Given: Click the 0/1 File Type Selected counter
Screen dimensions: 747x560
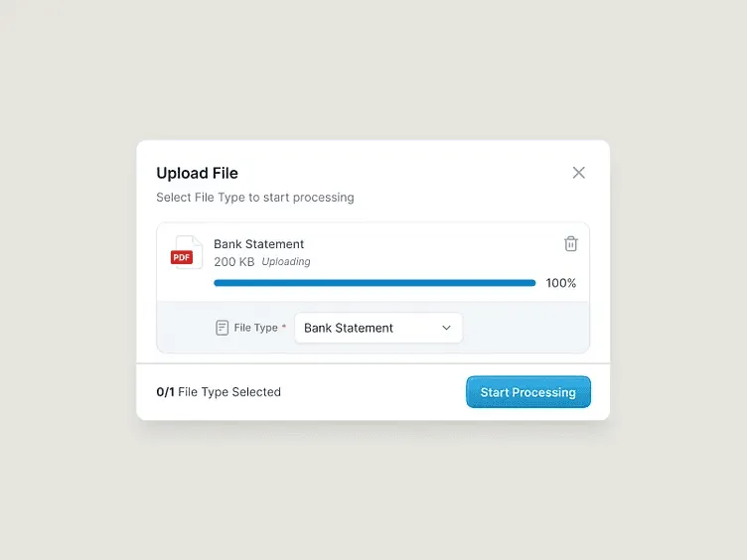Looking at the screenshot, I should point(219,392).
